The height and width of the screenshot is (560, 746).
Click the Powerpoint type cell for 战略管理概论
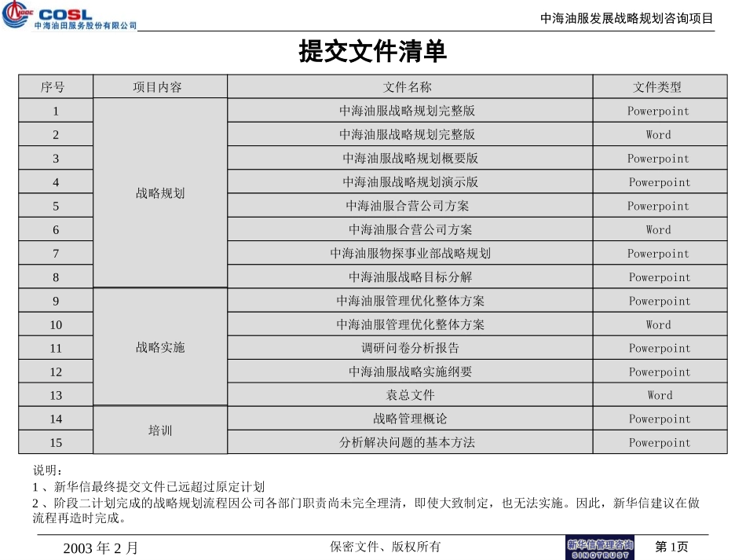click(x=660, y=419)
